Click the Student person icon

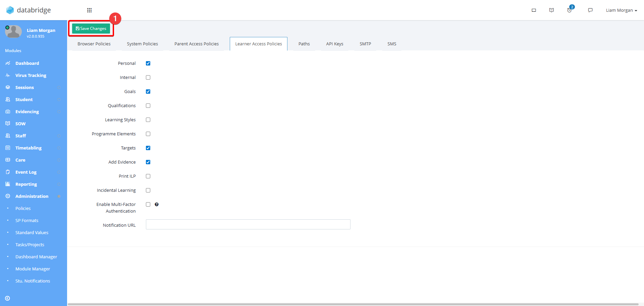8,99
